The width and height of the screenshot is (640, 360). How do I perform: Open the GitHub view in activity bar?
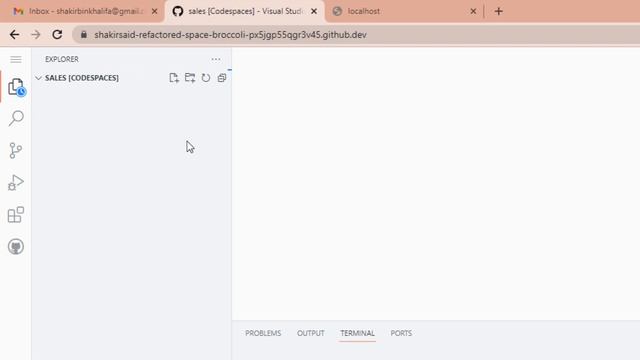[16, 247]
